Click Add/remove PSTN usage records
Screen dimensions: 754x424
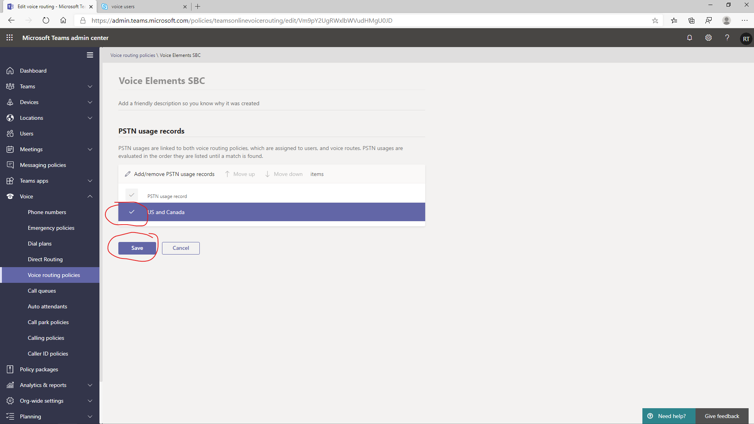tap(170, 174)
